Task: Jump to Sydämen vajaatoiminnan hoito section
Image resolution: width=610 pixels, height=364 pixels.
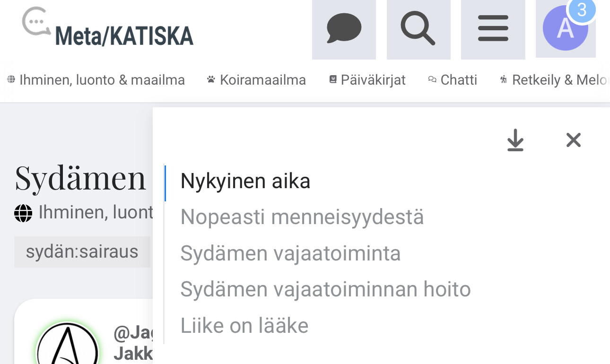Action: pos(325,289)
